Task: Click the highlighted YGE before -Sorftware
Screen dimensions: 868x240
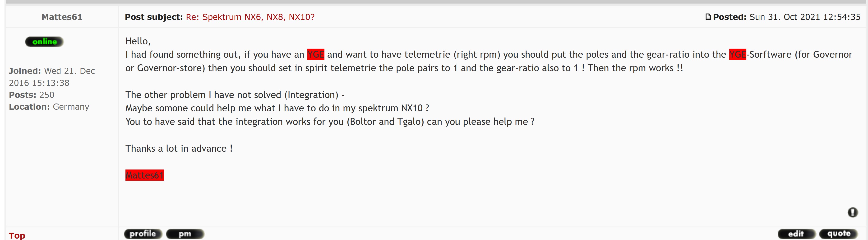Action: click(738, 54)
